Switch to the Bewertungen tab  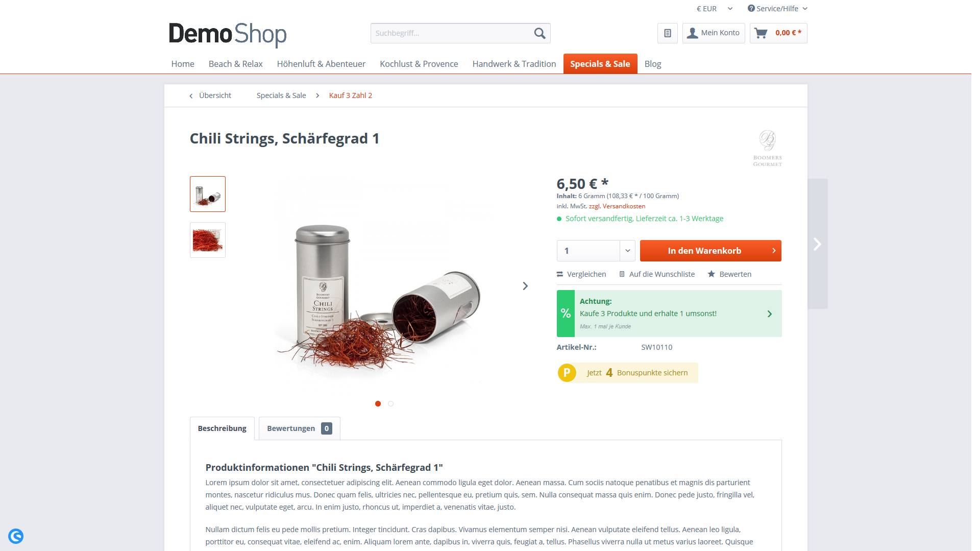point(299,428)
